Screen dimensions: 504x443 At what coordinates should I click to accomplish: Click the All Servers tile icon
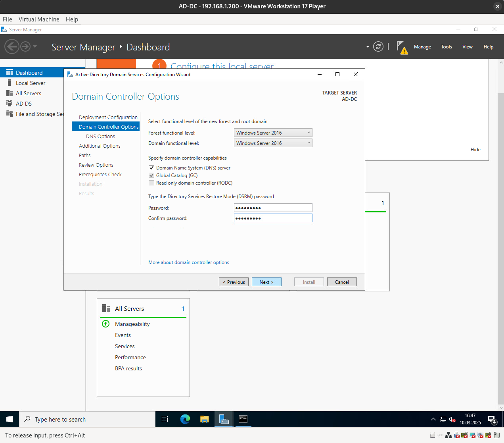[x=106, y=308]
